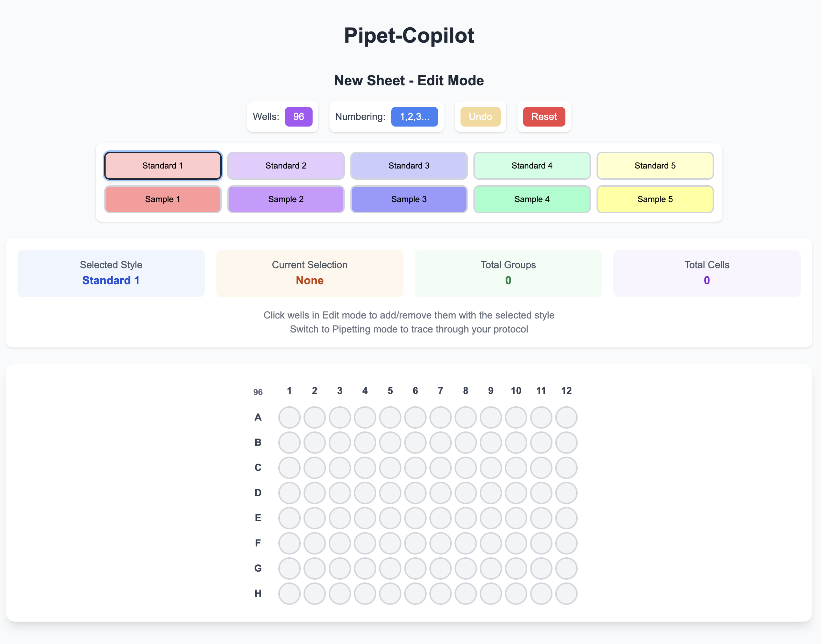The height and width of the screenshot is (644, 821).
Task: Pick the Standard 3 style swatch
Action: pyautogui.click(x=409, y=165)
